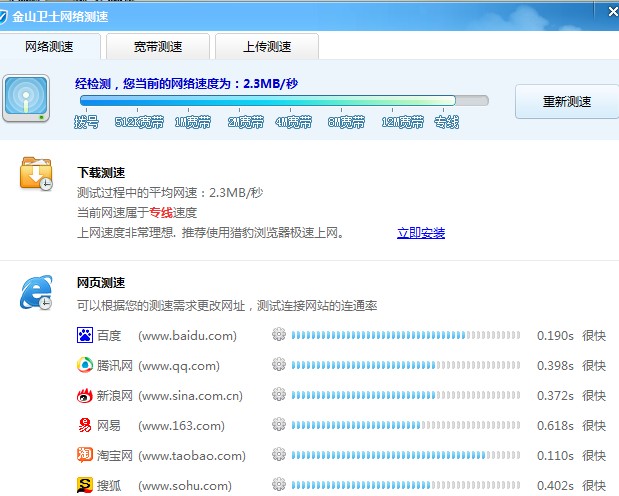Click the 专线 label on the speed scale

pos(446,122)
